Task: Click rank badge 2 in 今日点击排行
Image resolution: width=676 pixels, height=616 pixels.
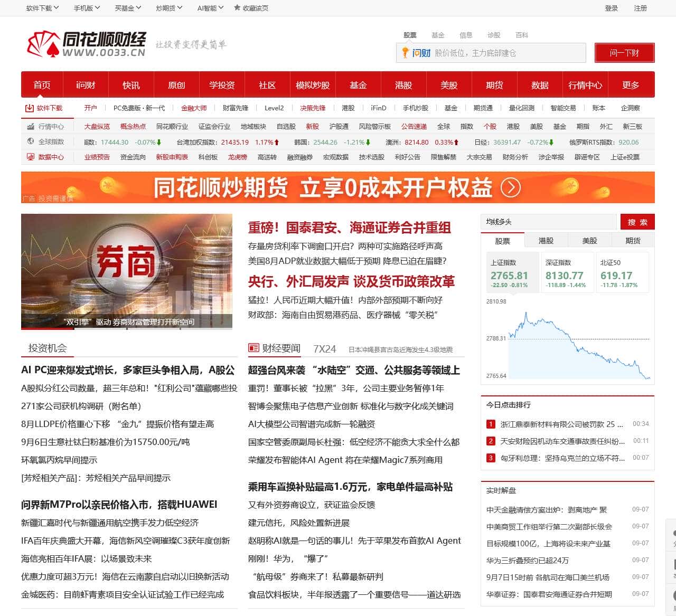Action: point(491,441)
